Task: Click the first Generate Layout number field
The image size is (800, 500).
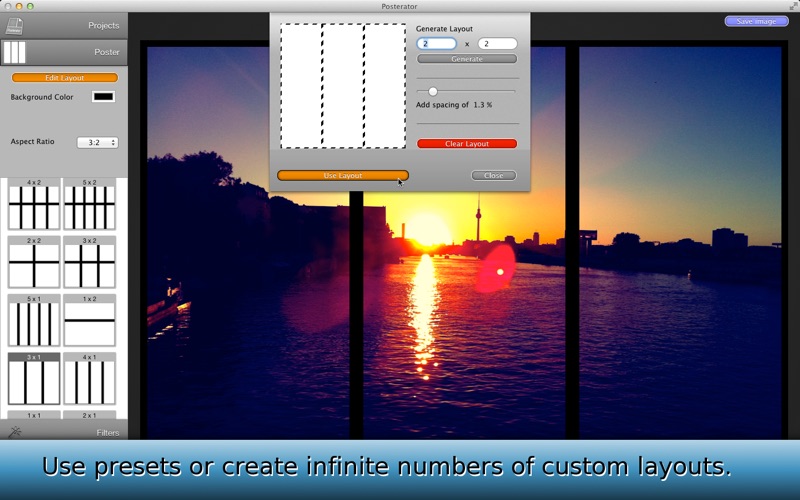Action: coord(436,44)
